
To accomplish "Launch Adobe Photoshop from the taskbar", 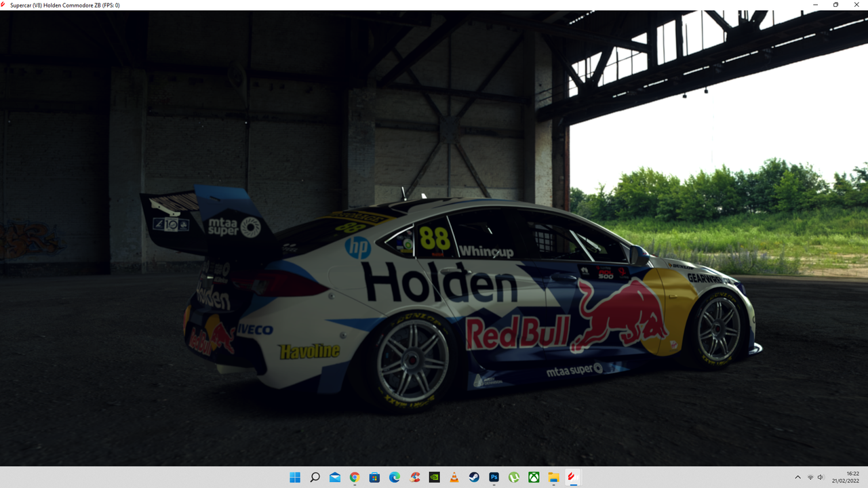I will coord(493,477).
